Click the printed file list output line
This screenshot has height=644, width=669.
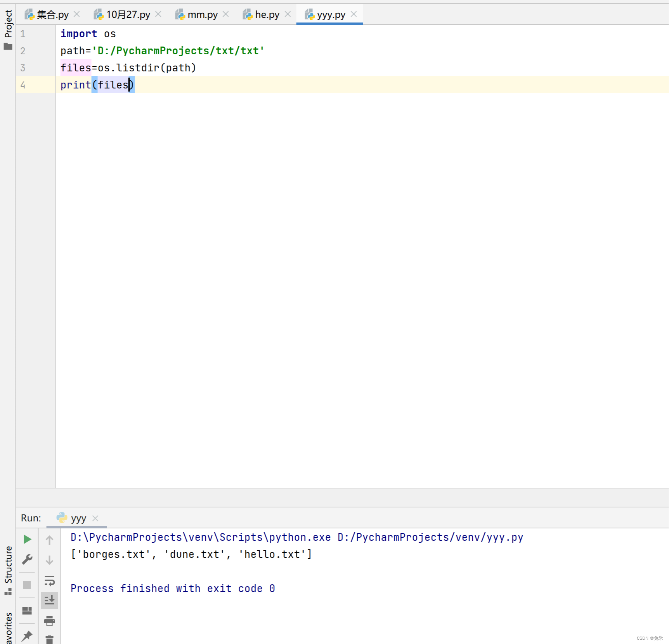(191, 554)
